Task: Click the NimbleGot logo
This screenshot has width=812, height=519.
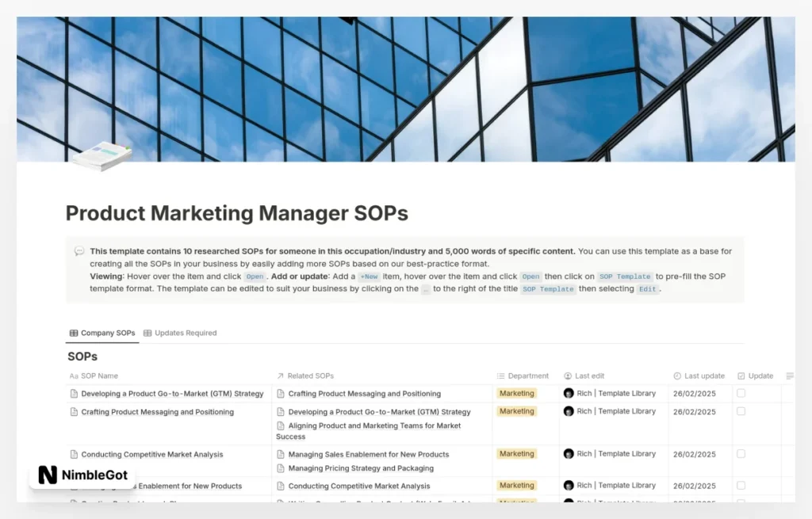Action: tap(82, 475)
